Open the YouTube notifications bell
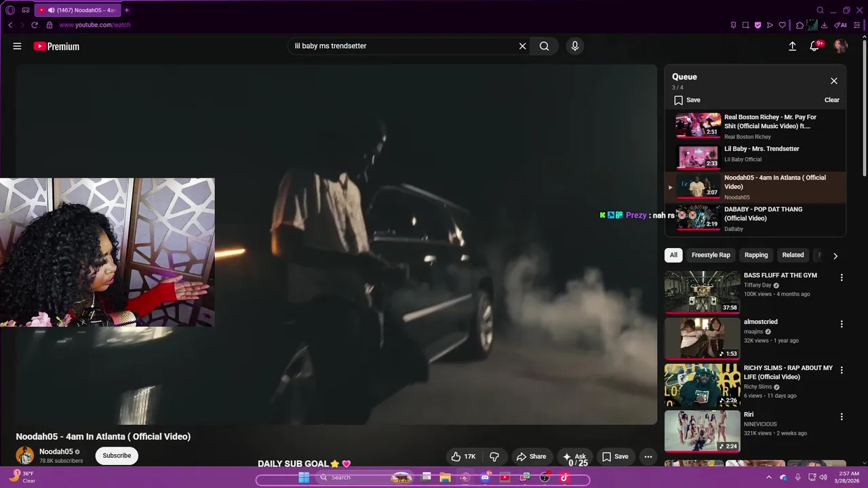868x488 pixels. click(x=814, y=46)
